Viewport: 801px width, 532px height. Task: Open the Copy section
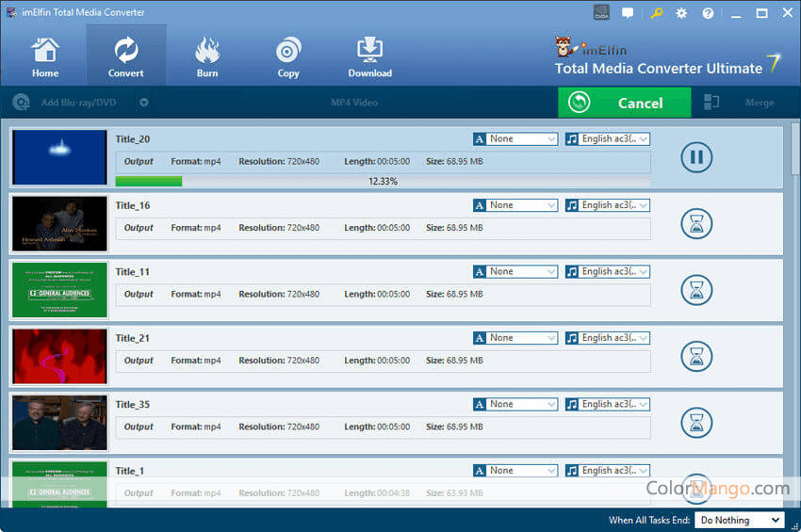288,57
